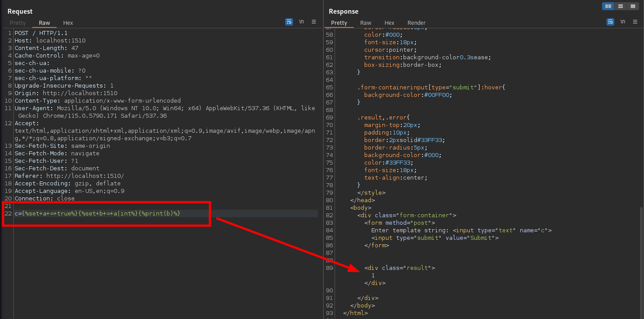Screen dimensions: 644x319
Task: Click the 'text-align:center;' line
Action: [x=396, y=177]
